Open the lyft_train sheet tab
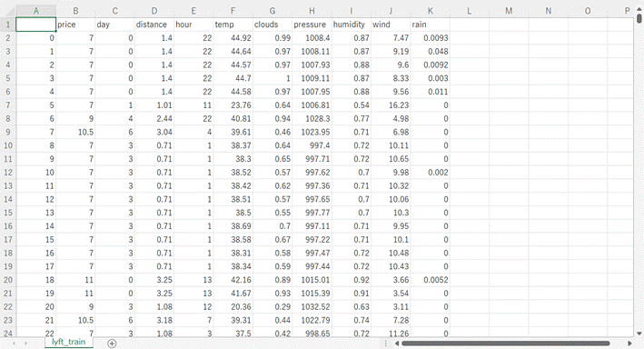644x349 pixels. point(69,342)
